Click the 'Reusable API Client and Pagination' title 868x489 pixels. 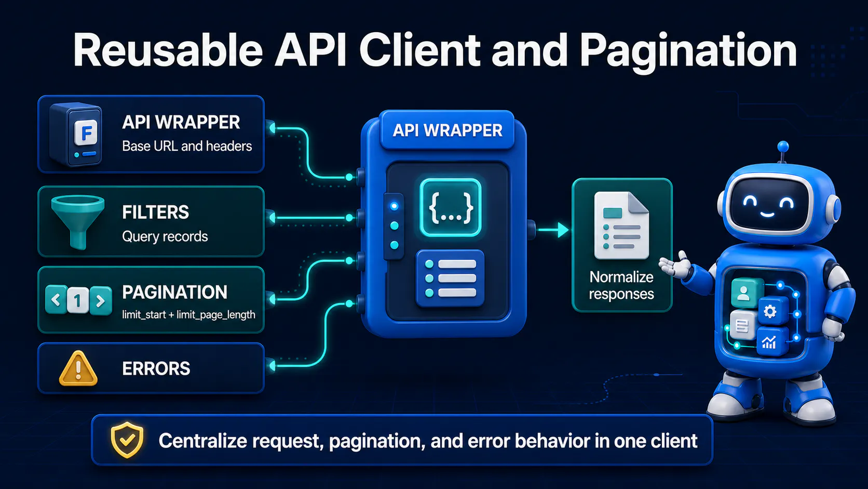(x=435, y=51)
